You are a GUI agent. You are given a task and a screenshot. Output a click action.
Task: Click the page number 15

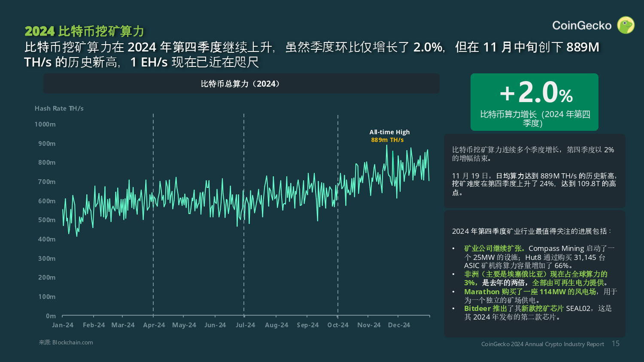[615, 344]
